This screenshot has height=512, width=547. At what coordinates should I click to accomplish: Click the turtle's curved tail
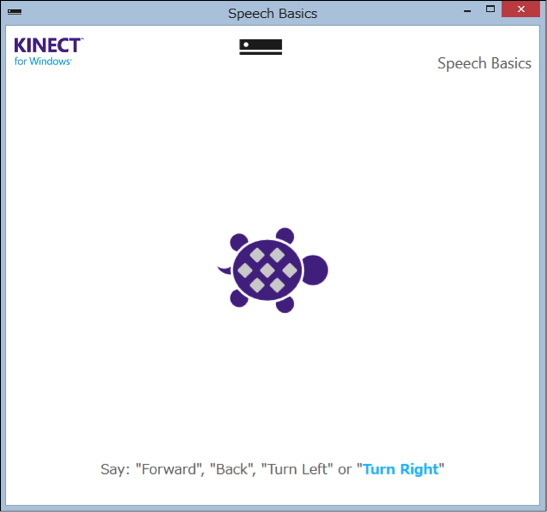coord(224,270)
